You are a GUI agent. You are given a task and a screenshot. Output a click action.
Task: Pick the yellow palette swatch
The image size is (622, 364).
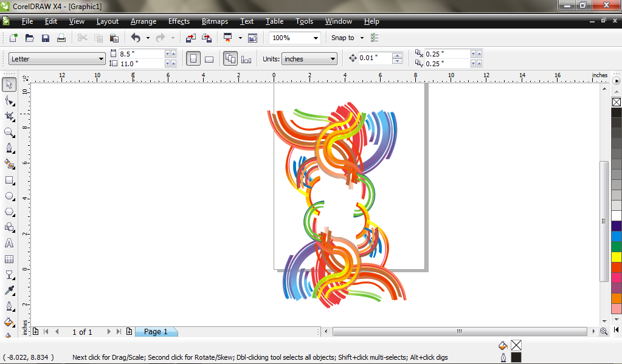point(616,257)
